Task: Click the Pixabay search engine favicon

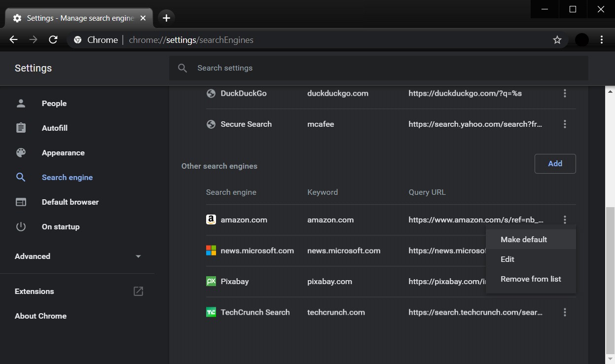Action: 210,281
